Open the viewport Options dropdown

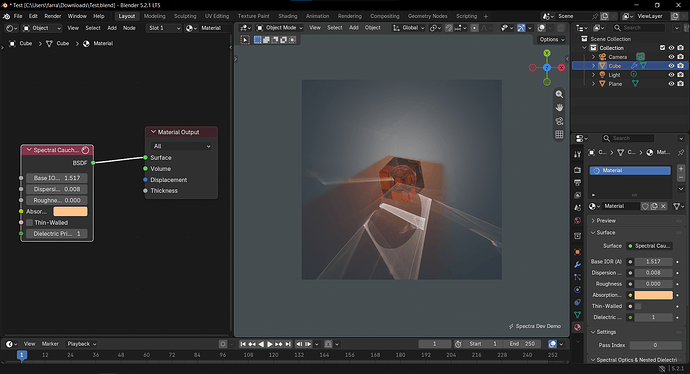pos(552,40)
